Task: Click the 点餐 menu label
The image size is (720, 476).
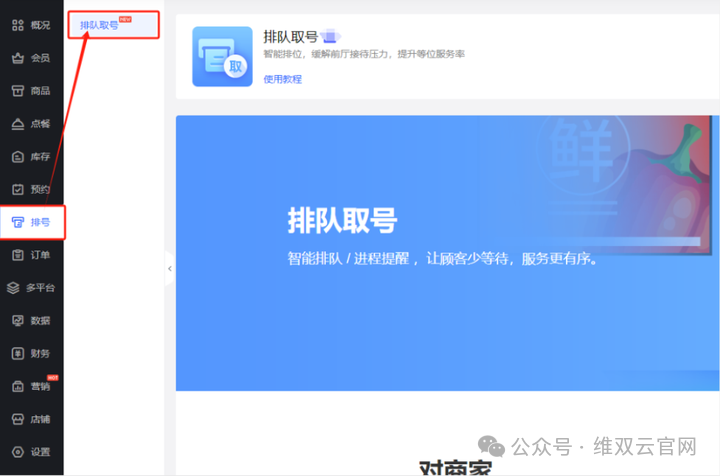Action: (x=40, y=124)
